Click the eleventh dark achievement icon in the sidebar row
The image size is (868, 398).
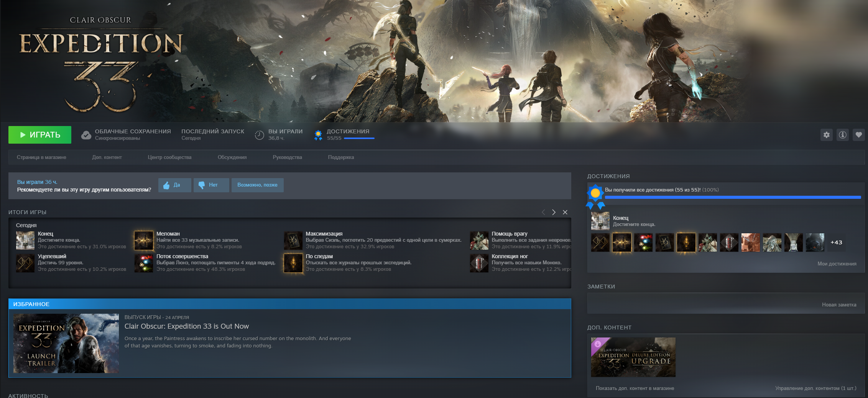815,242
